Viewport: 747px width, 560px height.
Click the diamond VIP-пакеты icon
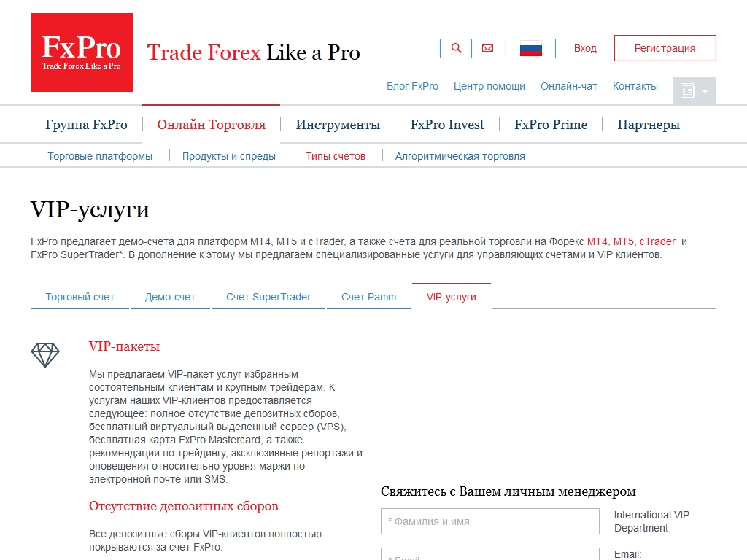[45, 355]
